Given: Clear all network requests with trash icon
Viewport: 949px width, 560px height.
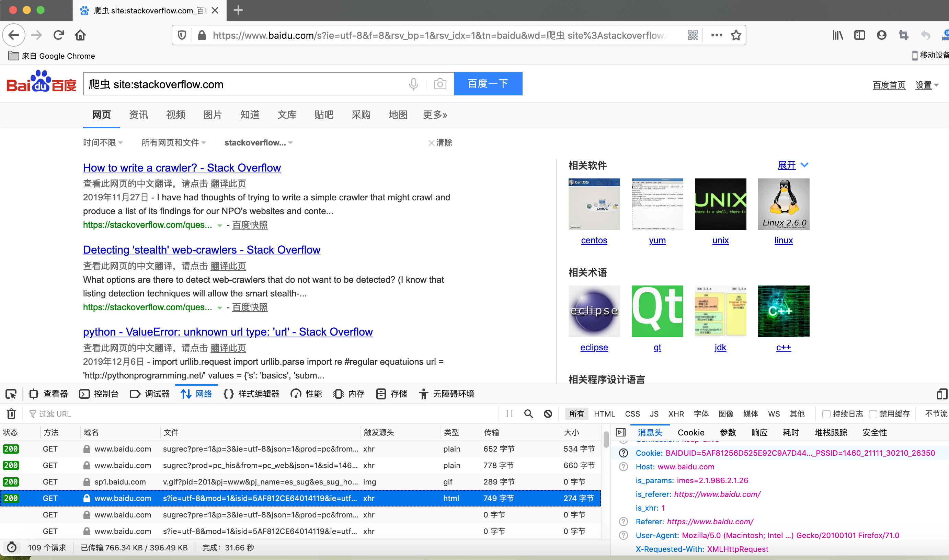Looking at the screenshot, I should [11, 413].
